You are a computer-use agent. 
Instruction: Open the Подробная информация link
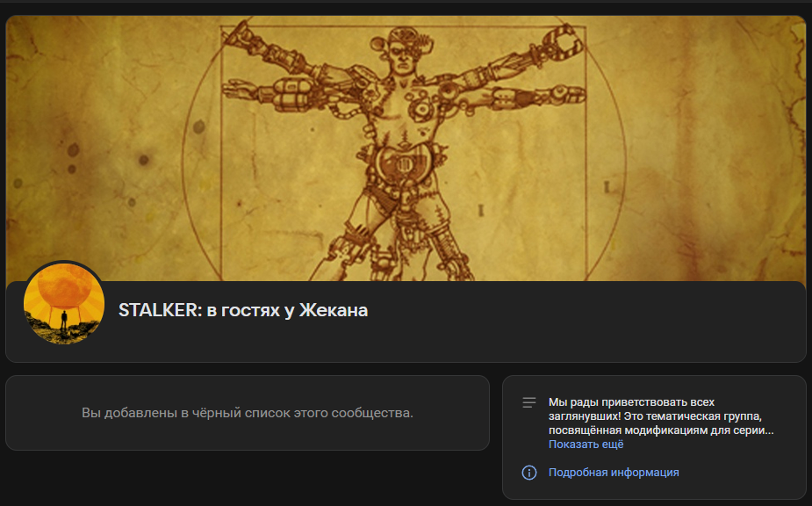click(614, 473)
